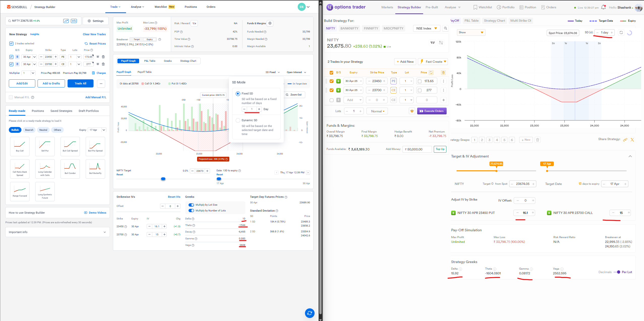Screen dimensions: 644x321
Task: Toggle Multiply by Lot Size switch
Action: [191, 205]
